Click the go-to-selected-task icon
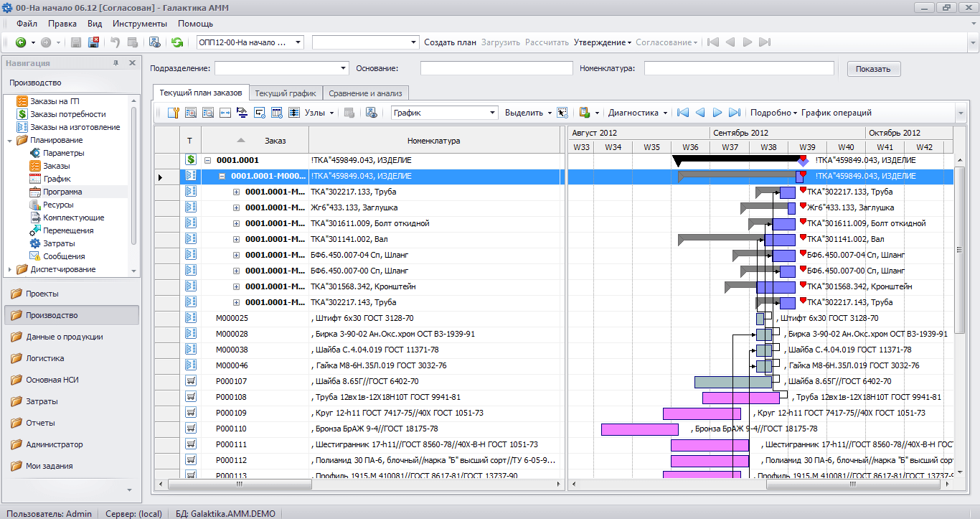Image resolution: width=980 pixels, height=519 pixels. (x=259, y=113)
